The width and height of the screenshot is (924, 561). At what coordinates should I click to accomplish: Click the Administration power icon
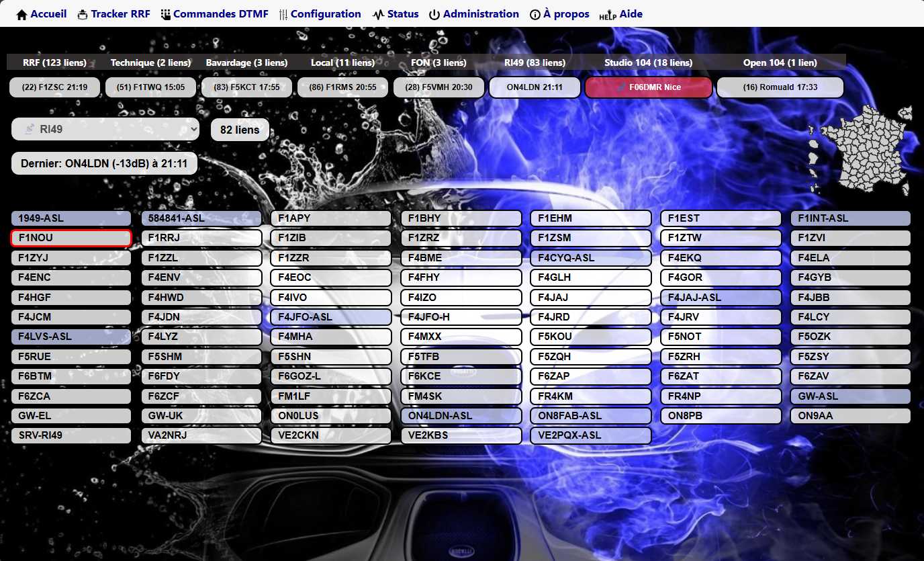coord(434,14)
